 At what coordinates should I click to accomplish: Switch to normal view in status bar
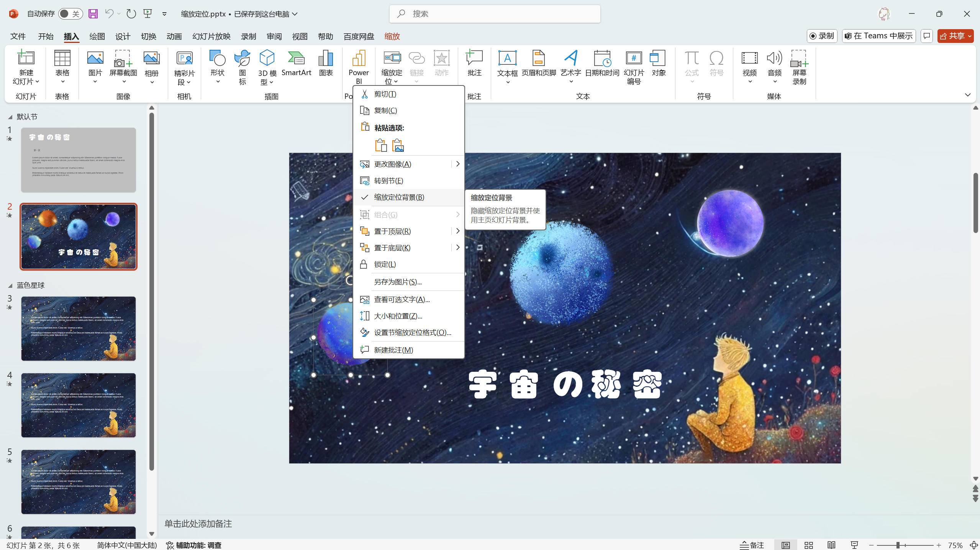pyautogui.click(x=786, y=545)
